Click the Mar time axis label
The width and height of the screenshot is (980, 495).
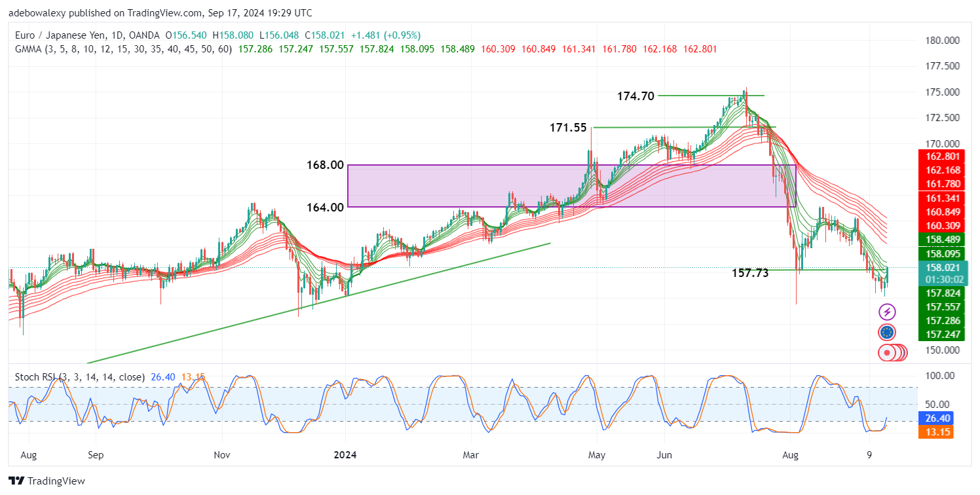coord(472,454)
